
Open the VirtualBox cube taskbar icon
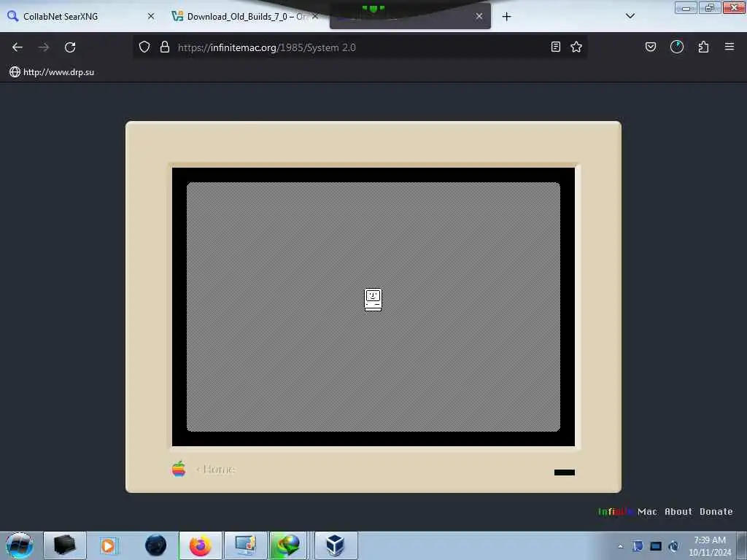click(x=336, y=545)
